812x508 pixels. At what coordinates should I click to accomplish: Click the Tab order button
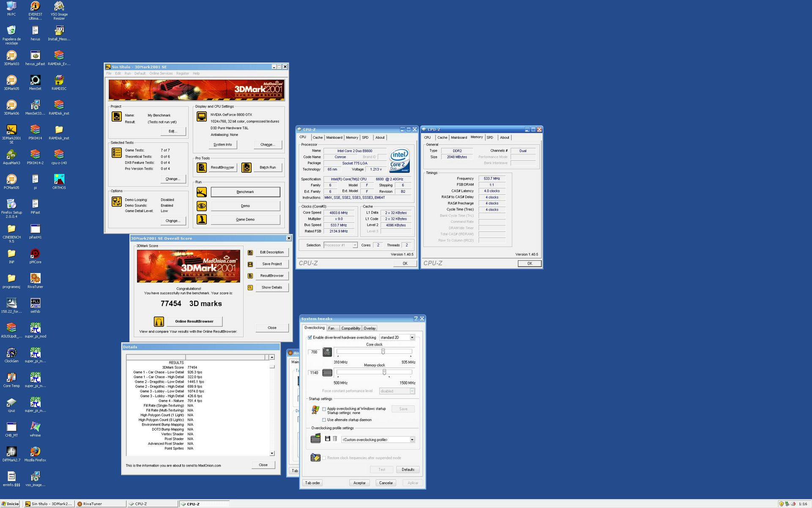313,483
